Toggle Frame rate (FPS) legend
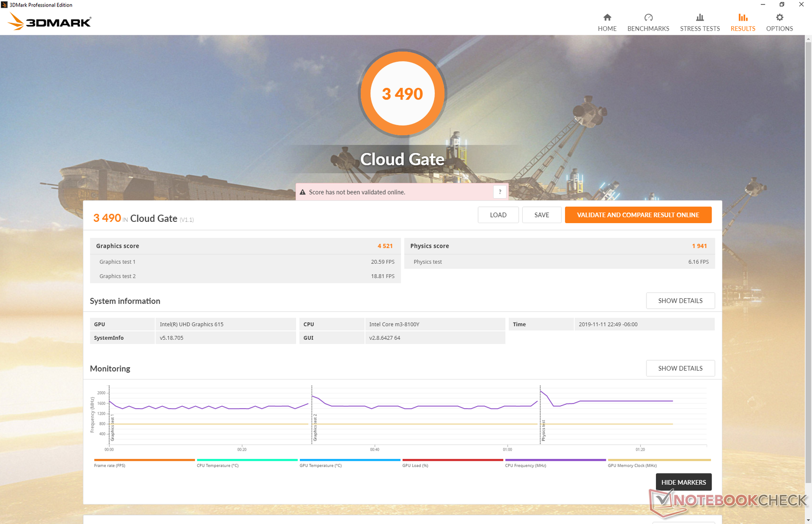Viewport: 812px width, 524px height. point(144,463)
